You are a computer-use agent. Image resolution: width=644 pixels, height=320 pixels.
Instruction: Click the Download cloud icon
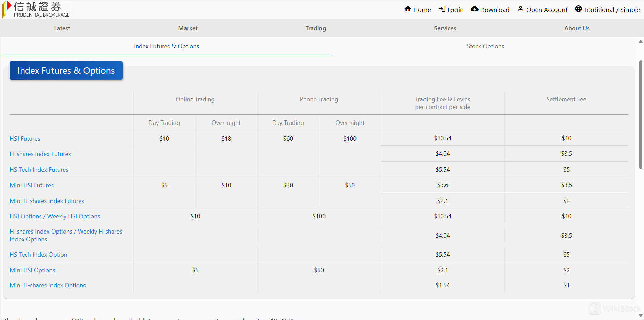point(474,9)
